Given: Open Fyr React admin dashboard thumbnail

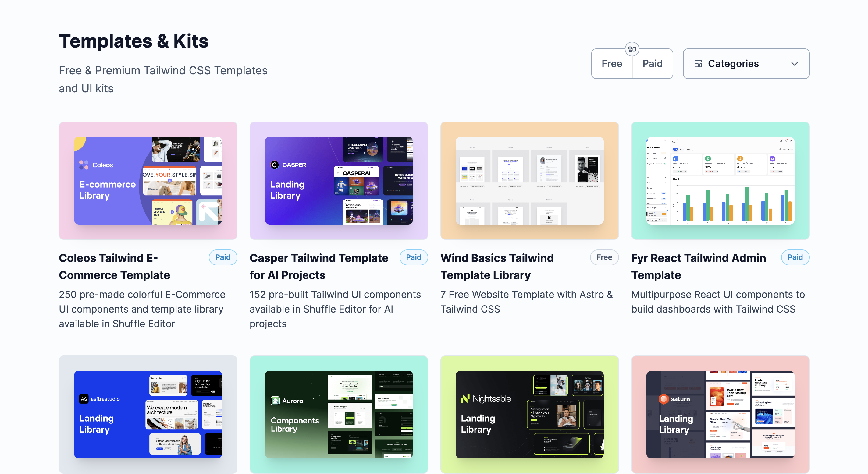Looking at the screenshot, I should point(720,181).
